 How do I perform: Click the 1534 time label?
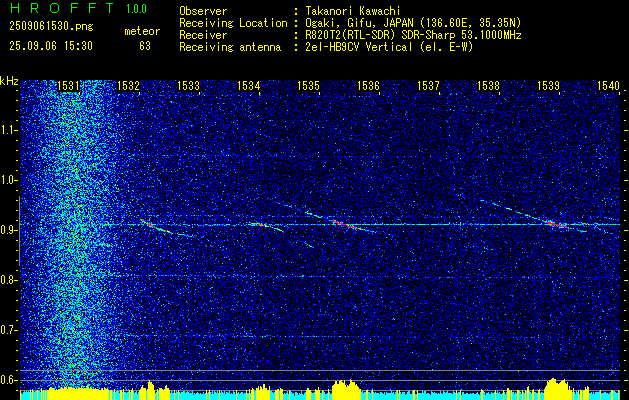click(248, 85)
